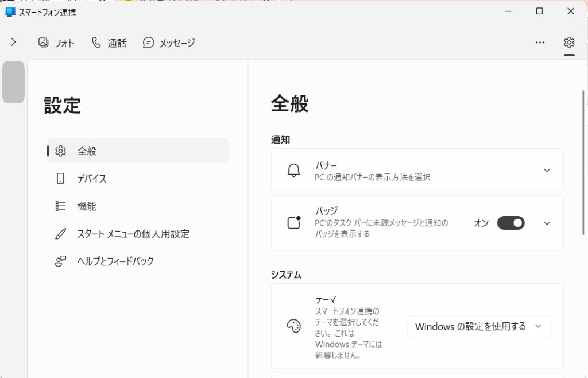Open the Windows の設定を使用する theme dropdown
Screen dimensions: 588x378
click(479, 326)
